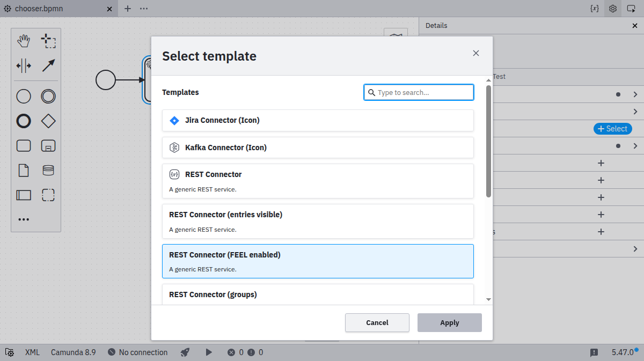
Task: Create a group from palette
Action: [x=48, y=195]
